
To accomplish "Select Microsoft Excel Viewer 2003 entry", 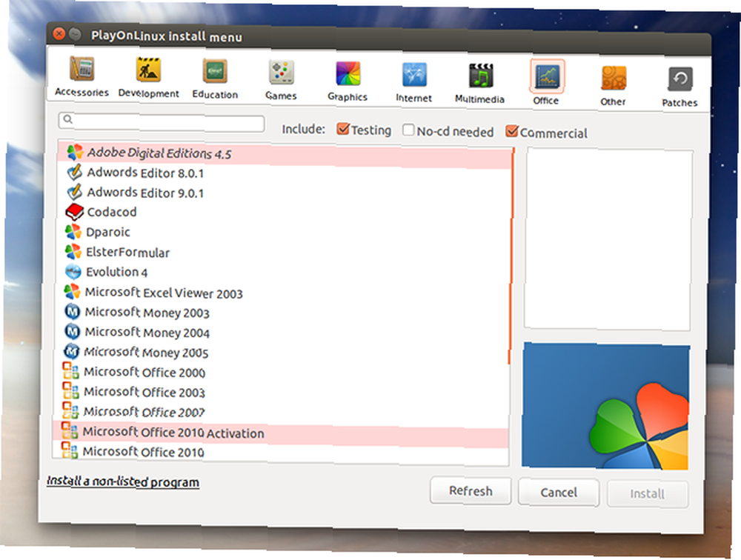I will click(284, 294).
